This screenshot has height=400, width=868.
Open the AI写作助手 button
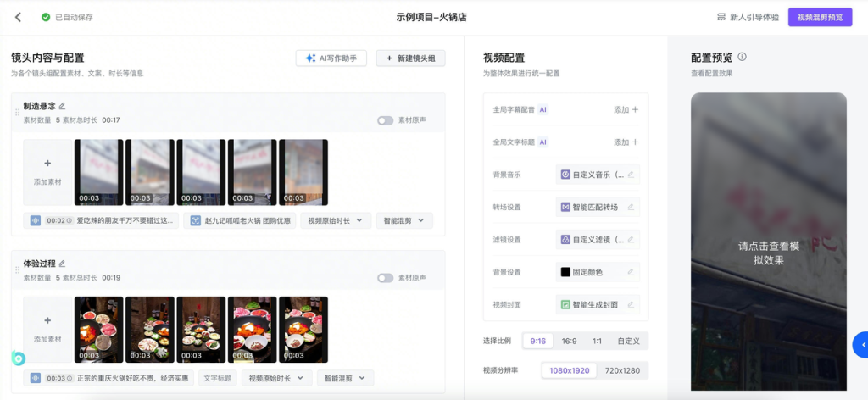(x=331, y=58)
